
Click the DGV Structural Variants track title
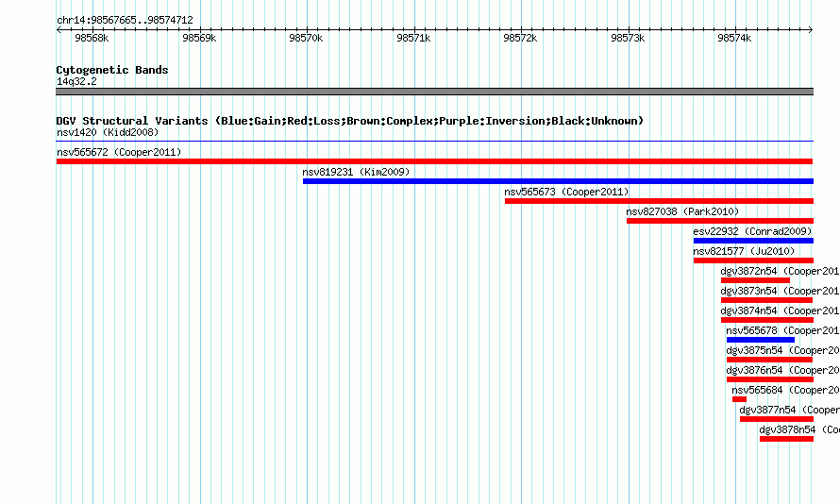[x=350, y=121]
